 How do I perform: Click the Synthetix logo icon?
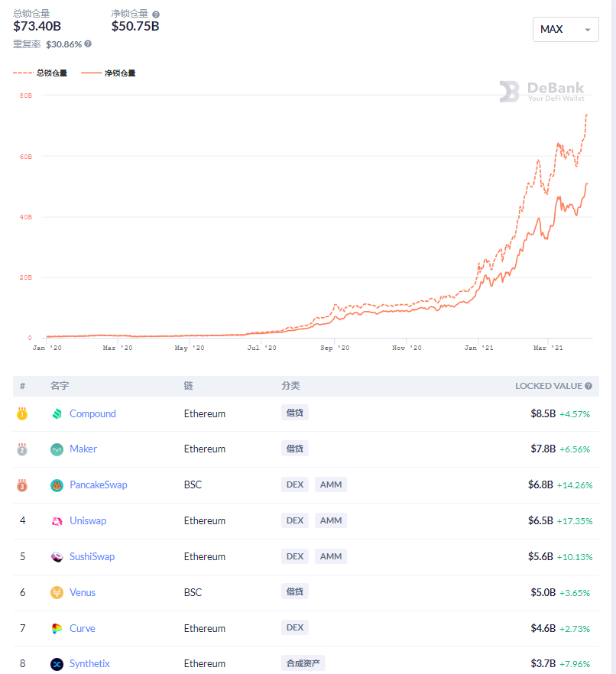pos(57,664)
